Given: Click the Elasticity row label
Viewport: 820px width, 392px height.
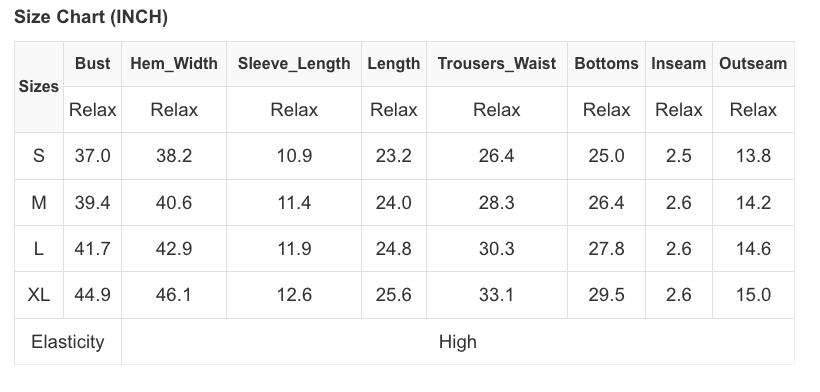Looking at the screenshot, I should tap(68, 342).
